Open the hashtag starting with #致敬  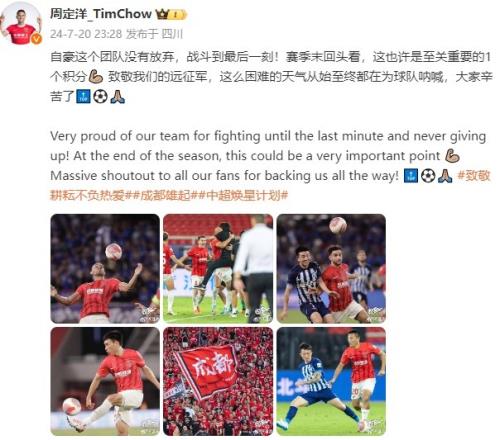coord(270,185)
